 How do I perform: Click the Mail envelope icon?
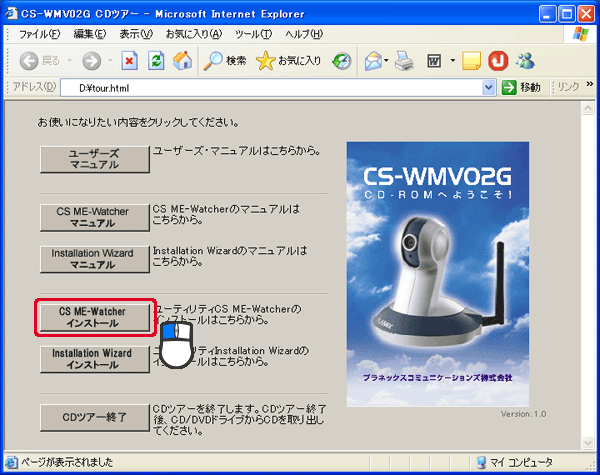373,61
